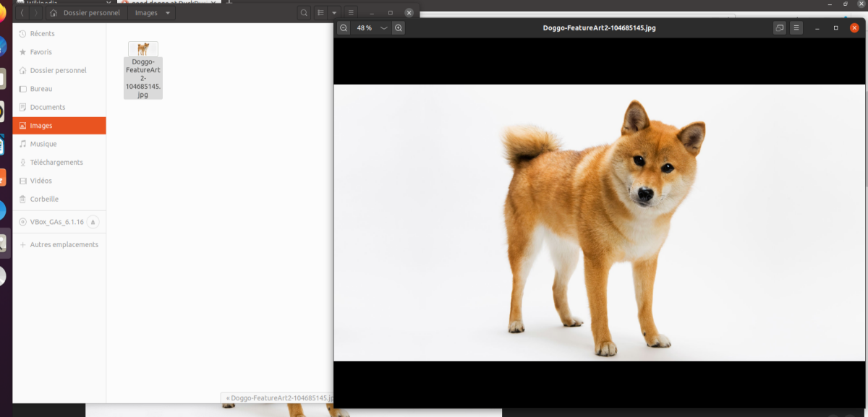The width and height of the screenshot is (868, 417).
Task: Click the 48 % zoom level field
Action: (364, 28)
